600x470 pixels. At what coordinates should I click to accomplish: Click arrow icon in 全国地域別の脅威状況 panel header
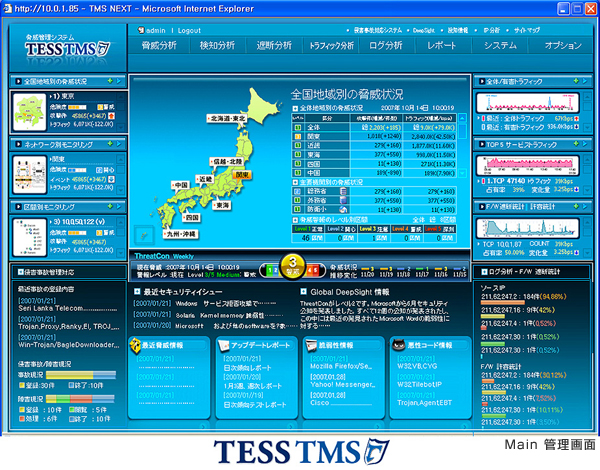pyautogui.click(x=119, y=81)
